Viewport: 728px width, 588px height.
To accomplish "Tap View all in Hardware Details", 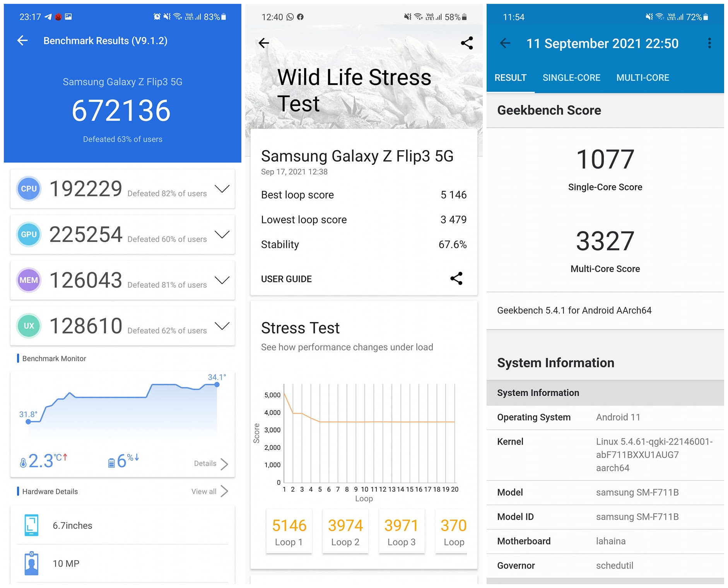I will pos(204,491).
